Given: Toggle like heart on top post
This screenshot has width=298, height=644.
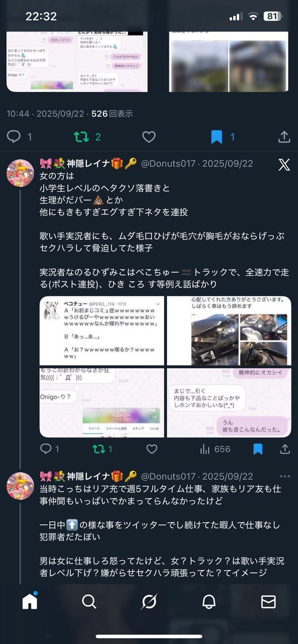Looking at the screenshot, I should coord(149,137).
